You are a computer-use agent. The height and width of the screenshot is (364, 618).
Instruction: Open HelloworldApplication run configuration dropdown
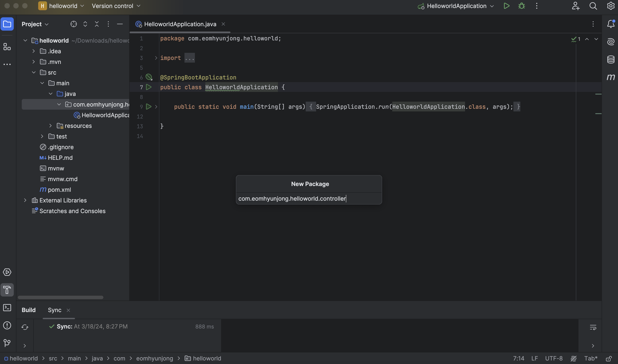pyautogui.click(x=456, y=6)
